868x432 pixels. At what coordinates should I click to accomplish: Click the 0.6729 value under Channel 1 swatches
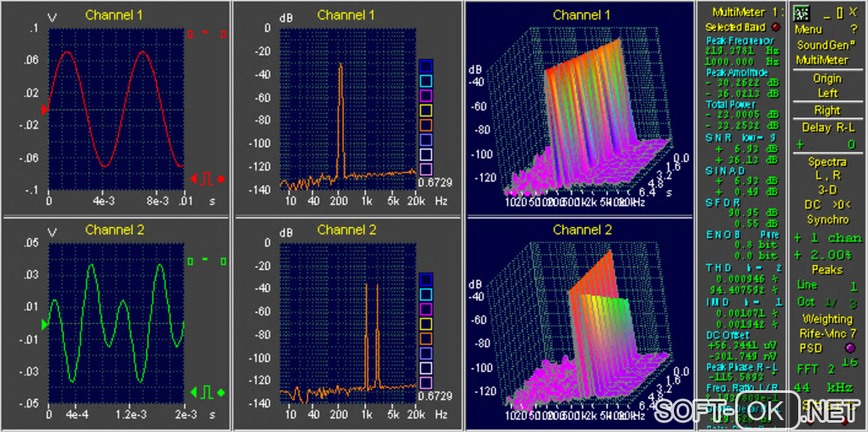pos(435,183)
